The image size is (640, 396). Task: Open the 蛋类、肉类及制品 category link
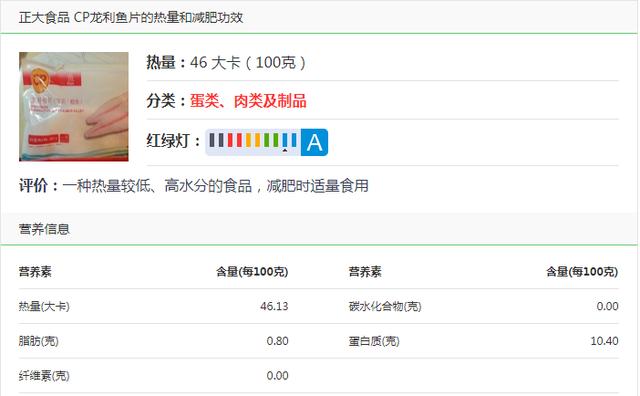248,101
